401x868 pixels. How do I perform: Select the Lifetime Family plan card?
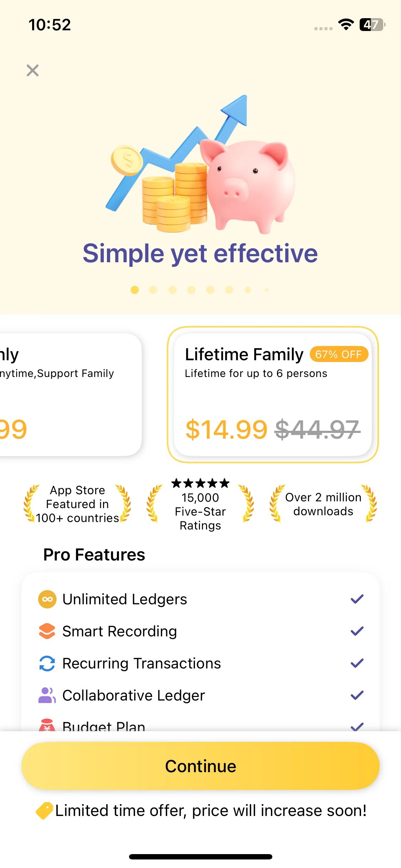273,394
